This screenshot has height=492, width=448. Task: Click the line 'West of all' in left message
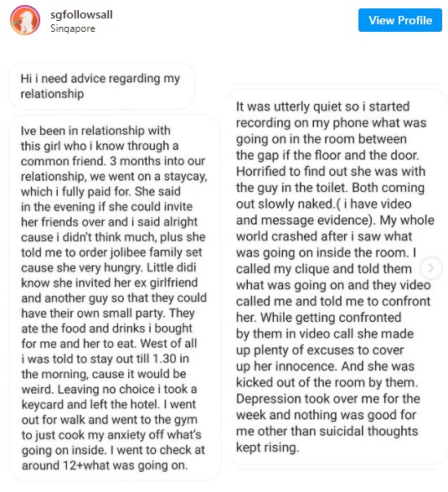[168, 344]
